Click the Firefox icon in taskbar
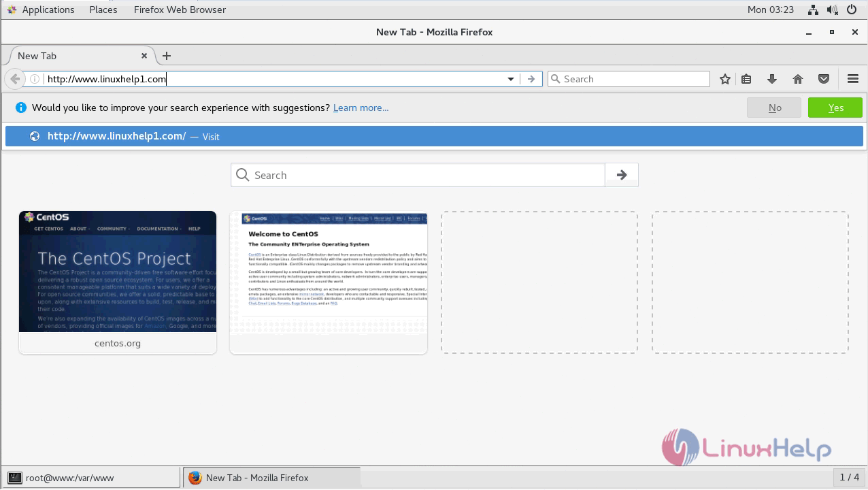Image resolution: width=868 pixels, height=490 pixels. 195,478
